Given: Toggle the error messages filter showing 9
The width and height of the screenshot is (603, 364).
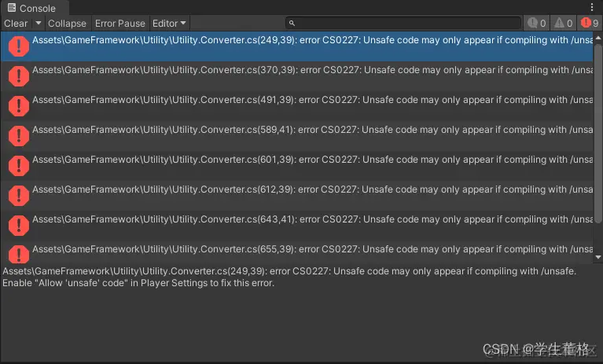Looking at the screenshot, I should point(590,24).
